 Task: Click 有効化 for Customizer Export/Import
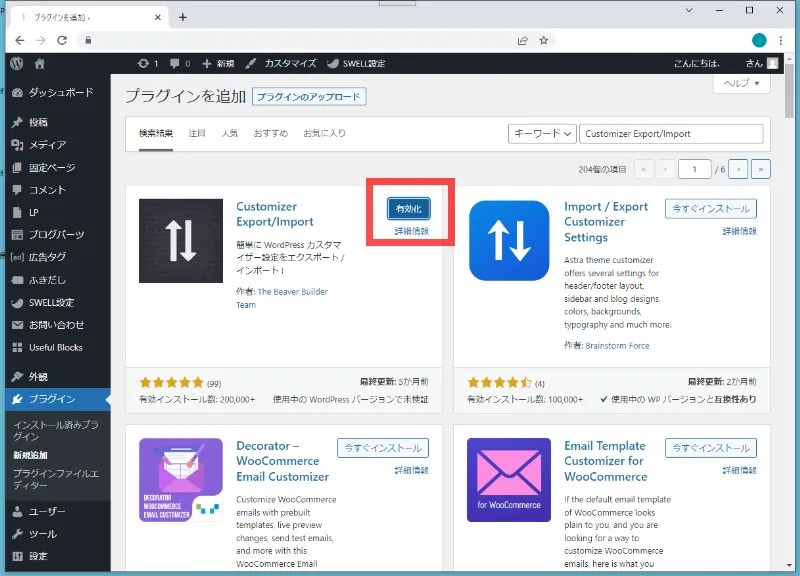pyautogui.click(x=409, y=209)
